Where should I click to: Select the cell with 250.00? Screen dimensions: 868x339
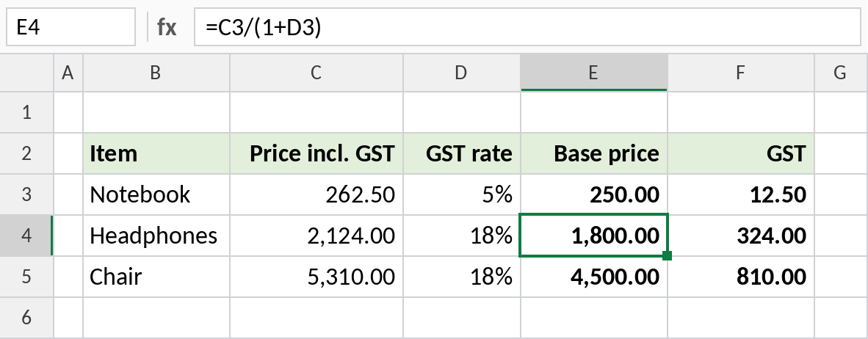(x=594, y=194)
